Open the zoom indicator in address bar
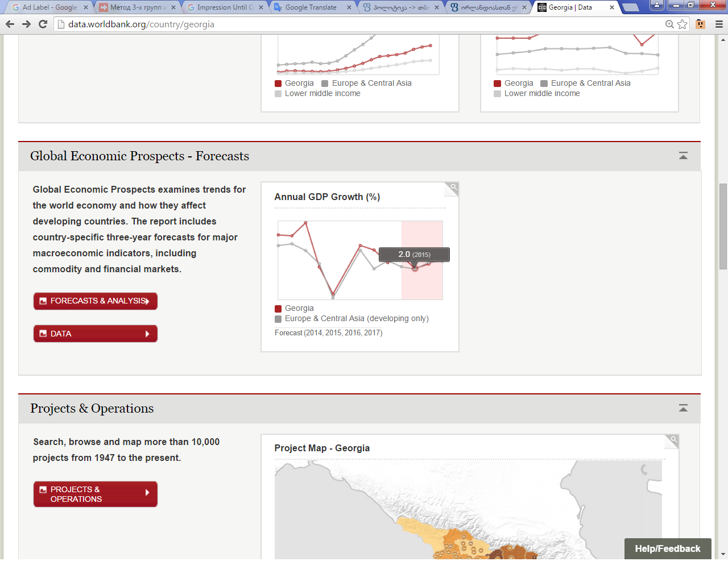This screenshot has height=582, width=728. coord(669,24)
